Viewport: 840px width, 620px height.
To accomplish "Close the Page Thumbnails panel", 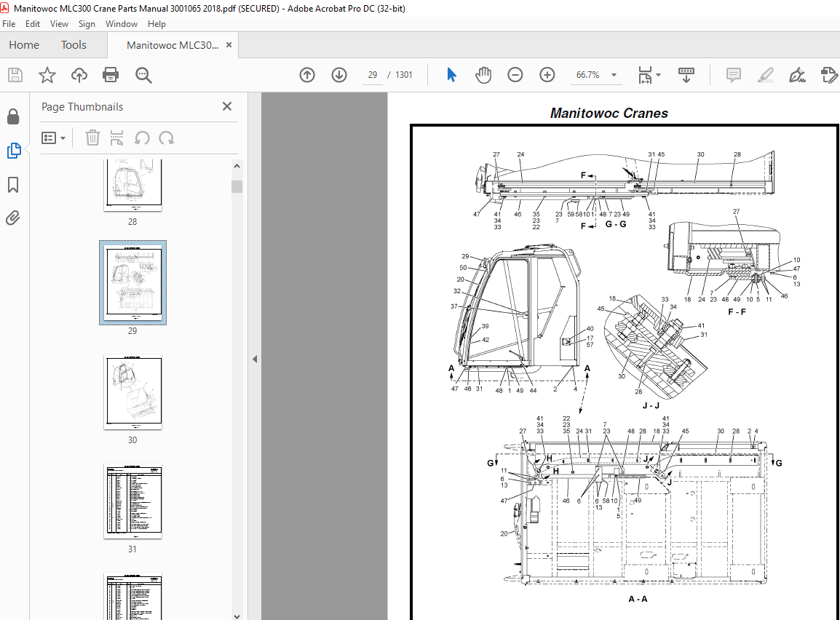I will (227, 106).
